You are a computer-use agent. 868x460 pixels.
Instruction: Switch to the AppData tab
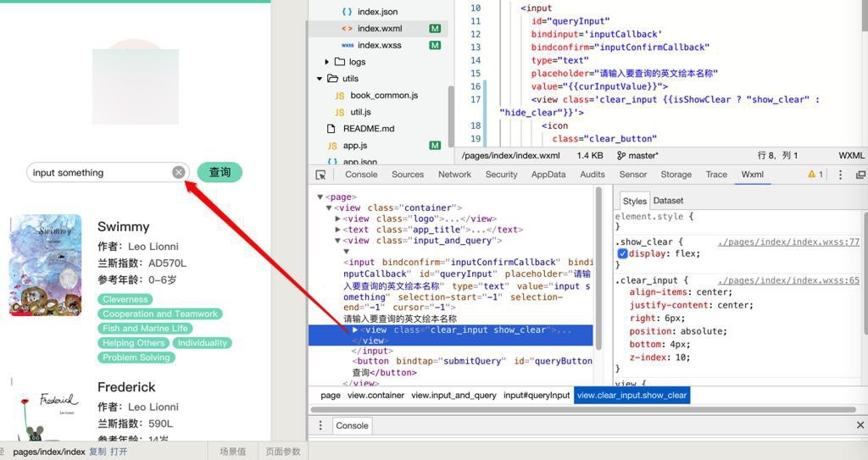pyautogui.click(x=548, y=175)
